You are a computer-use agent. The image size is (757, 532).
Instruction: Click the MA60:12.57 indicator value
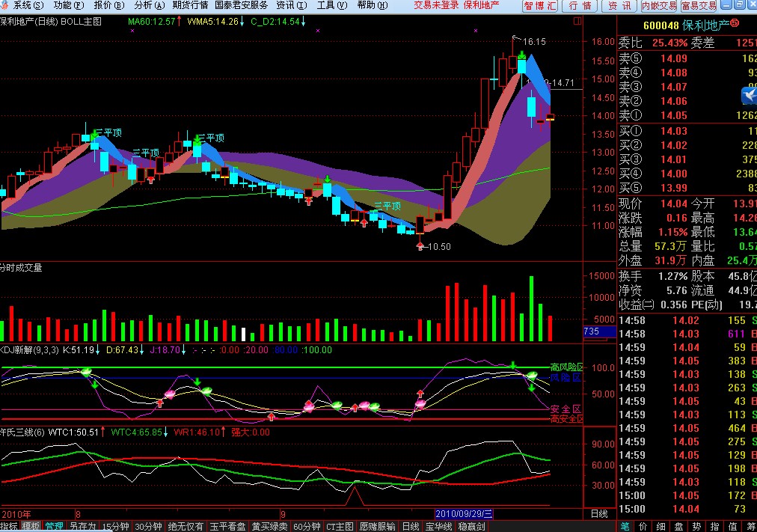pos(152,22)
